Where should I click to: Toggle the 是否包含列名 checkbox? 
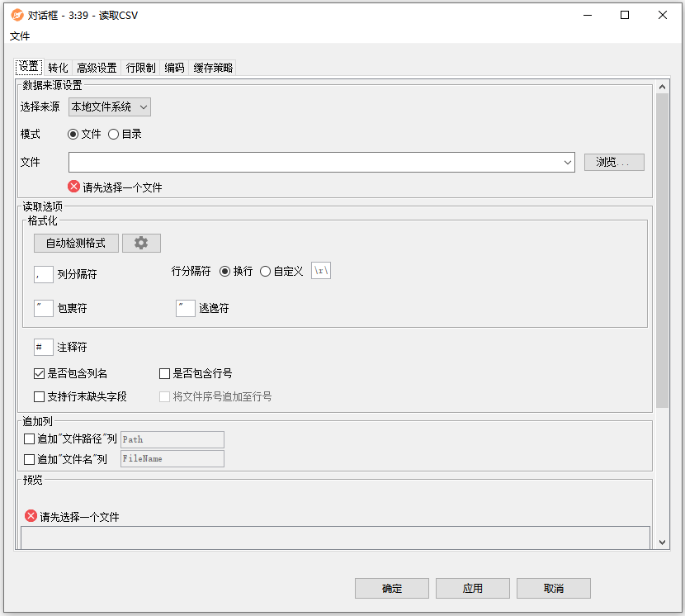coord(40,373)
